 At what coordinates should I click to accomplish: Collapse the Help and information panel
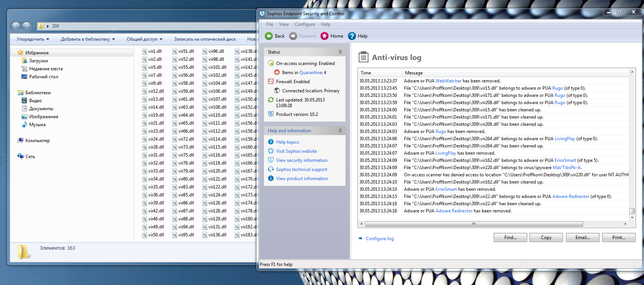tap(340, 131)
